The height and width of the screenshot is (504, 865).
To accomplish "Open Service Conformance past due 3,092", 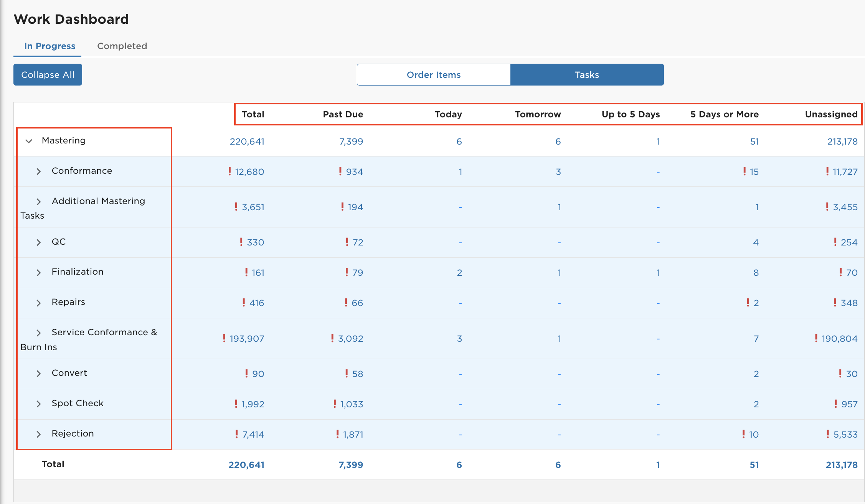I will click(x=350, y=339).
